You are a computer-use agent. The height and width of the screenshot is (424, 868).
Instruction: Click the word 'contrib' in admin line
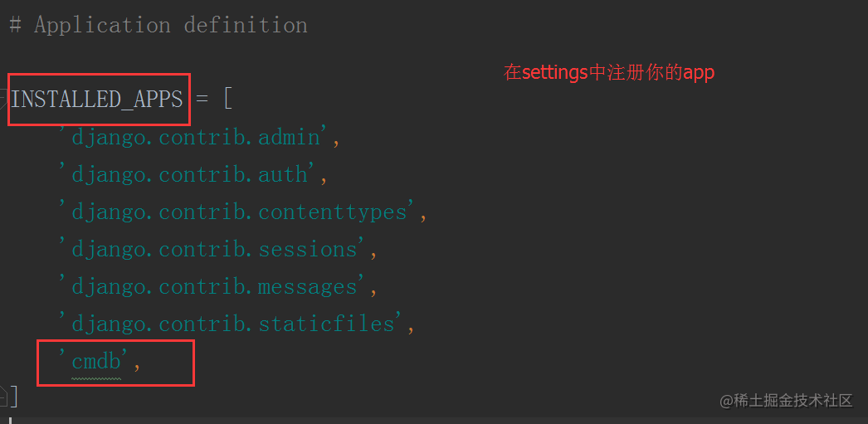click(x=200, y=137)
